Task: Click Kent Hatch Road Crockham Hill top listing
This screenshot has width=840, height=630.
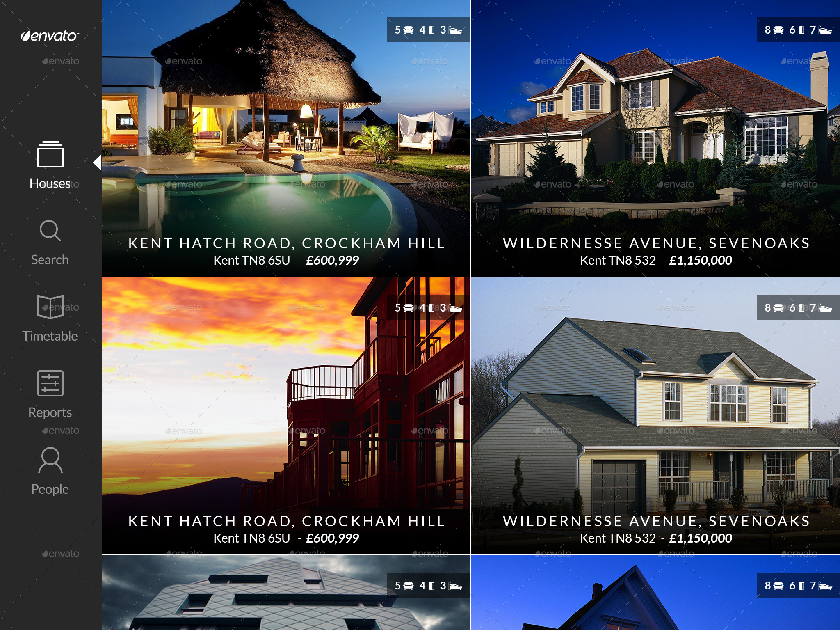Action: (286, 138)
